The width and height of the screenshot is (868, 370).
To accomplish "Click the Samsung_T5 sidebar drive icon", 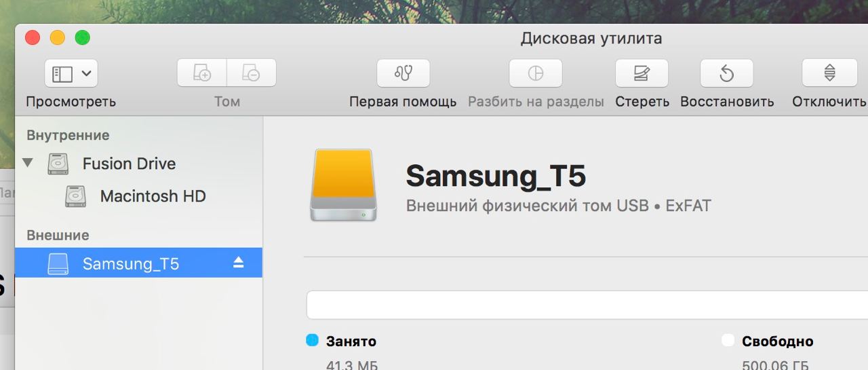I will 58,263.
